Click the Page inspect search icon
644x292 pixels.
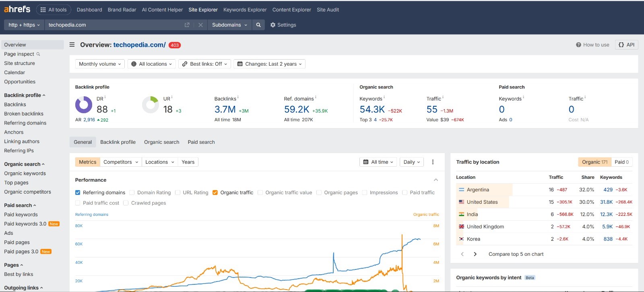click(x=38, y=54)
